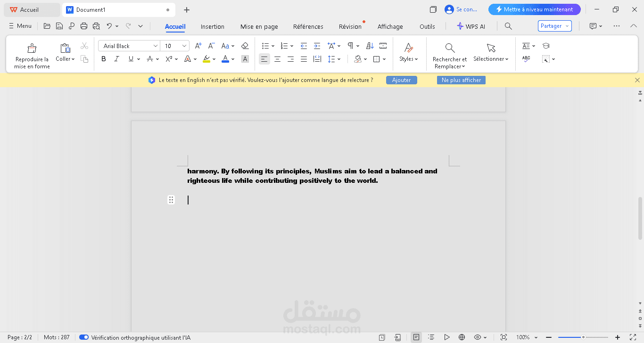The image size is (644, 343).
Task: Toggle Superscript X² formatting
Action: pos(169,59)
